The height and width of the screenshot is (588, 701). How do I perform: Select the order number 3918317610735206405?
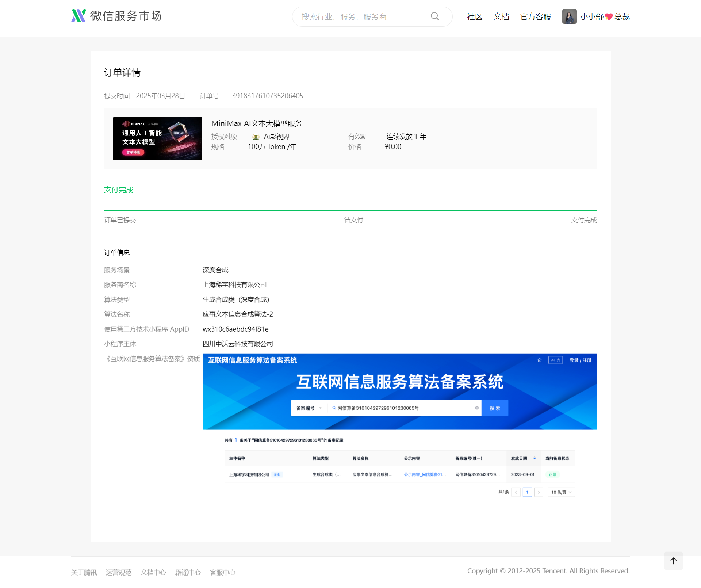pyautogui.click(x=268, y=96)
